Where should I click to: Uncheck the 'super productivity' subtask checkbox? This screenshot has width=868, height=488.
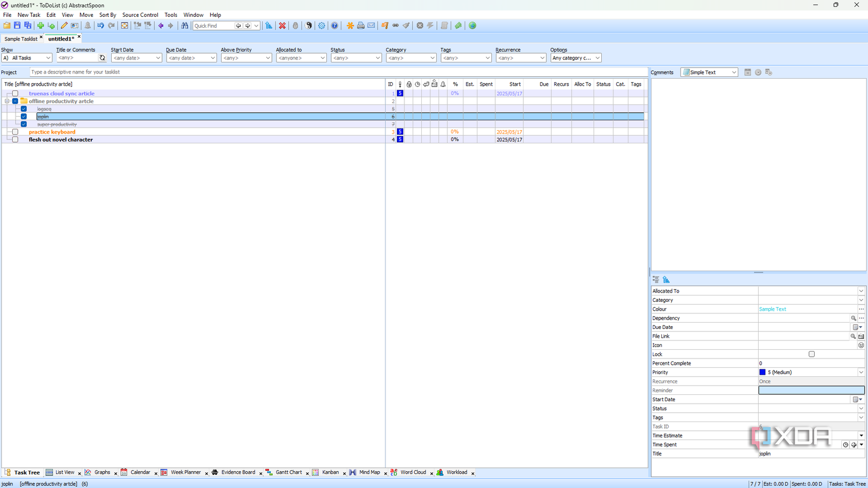tap(24, 124)
